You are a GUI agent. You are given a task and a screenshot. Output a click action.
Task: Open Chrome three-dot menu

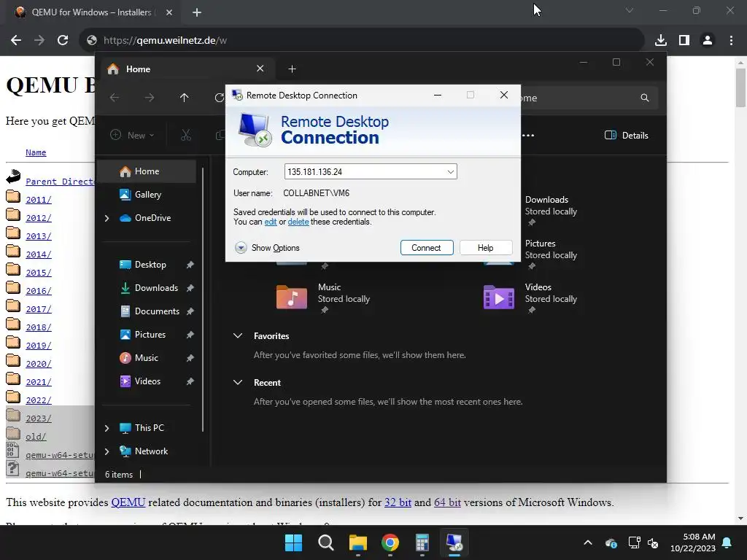731,41
